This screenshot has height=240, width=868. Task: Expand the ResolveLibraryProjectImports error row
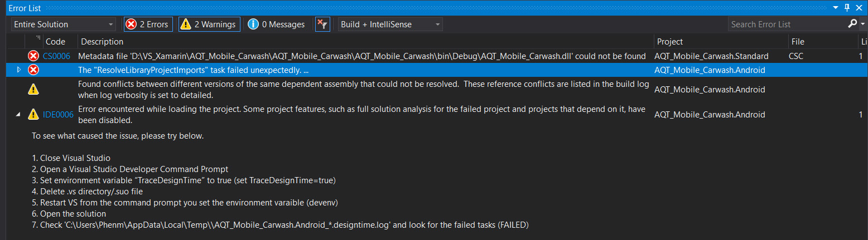[18, 70]
